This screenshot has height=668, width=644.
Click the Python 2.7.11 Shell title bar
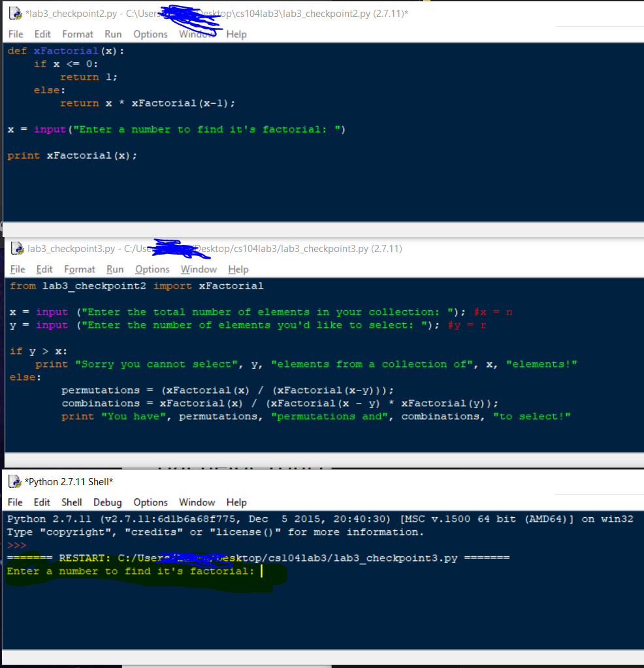click(x=324, y=481)
